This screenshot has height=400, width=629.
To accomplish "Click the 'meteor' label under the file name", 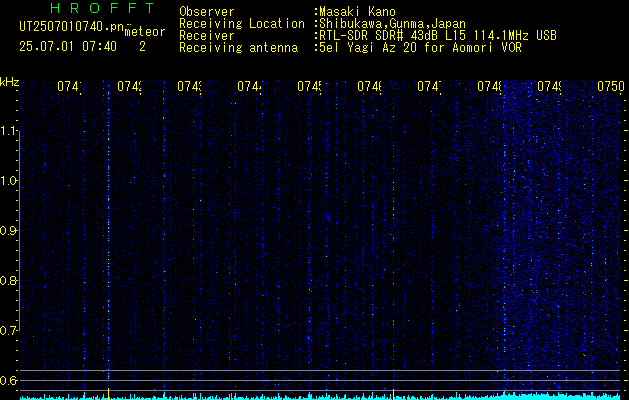I will (145, 32).
